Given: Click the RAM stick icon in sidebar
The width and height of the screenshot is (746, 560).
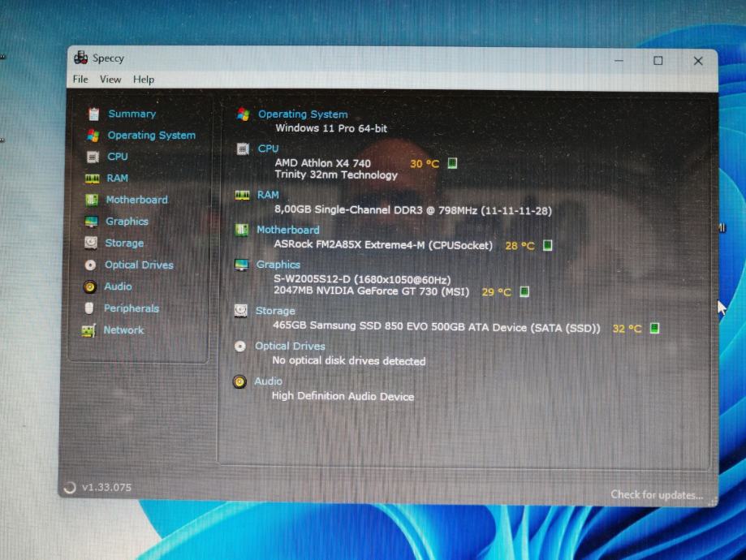Looking at the screenshot, I should (x=93, y=179).
